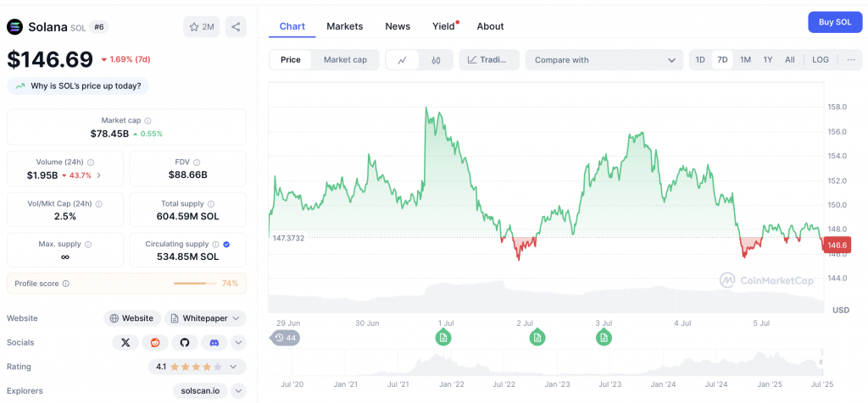The width and height of the screenshot is (868, 403).
Task: Click the history badge showing 44
Action: click(285, 337)
